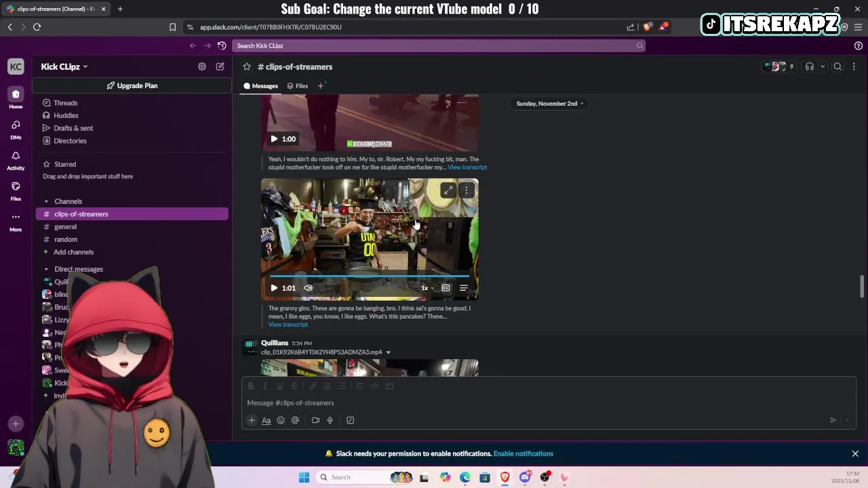Open DMs from the left rail
The height and width of the screenshot is (488, 868).
coord(16,129)
